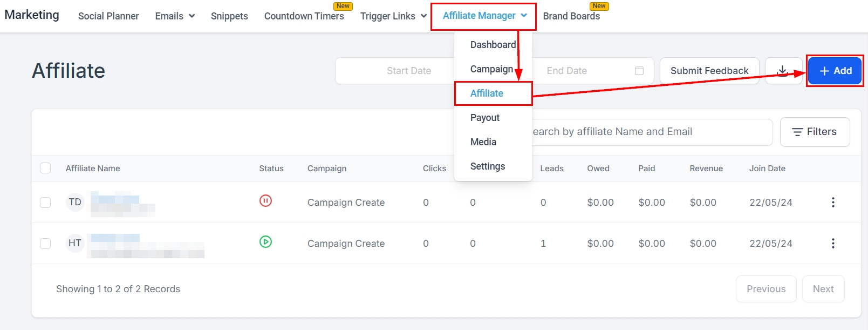
Task: Click the HT avatar badge
Action: click(75, 243)
